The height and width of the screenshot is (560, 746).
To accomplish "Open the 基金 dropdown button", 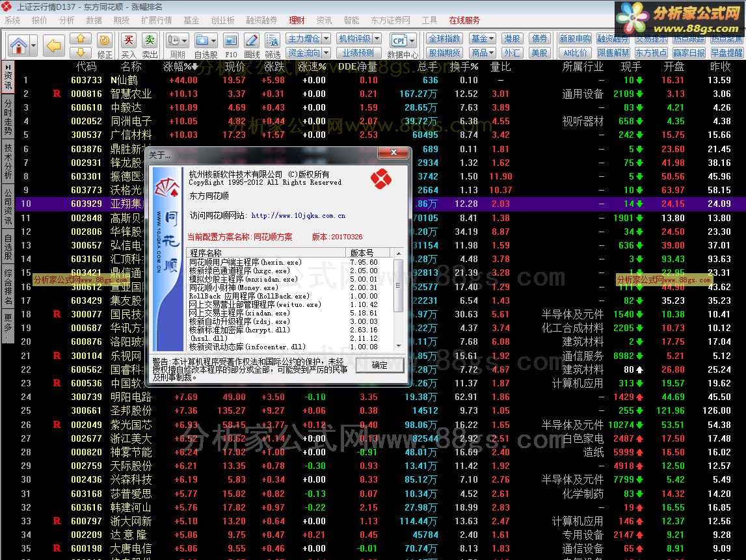I will [483, 38].
